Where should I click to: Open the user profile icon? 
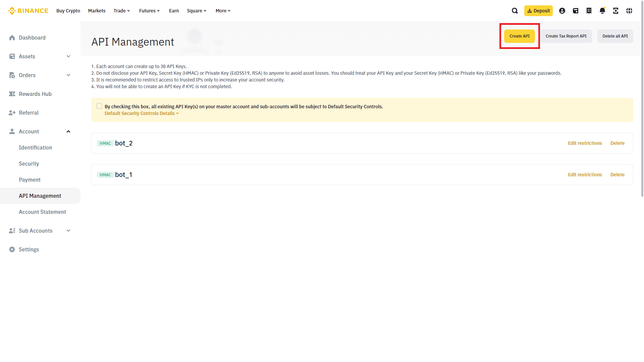(562, 11)
